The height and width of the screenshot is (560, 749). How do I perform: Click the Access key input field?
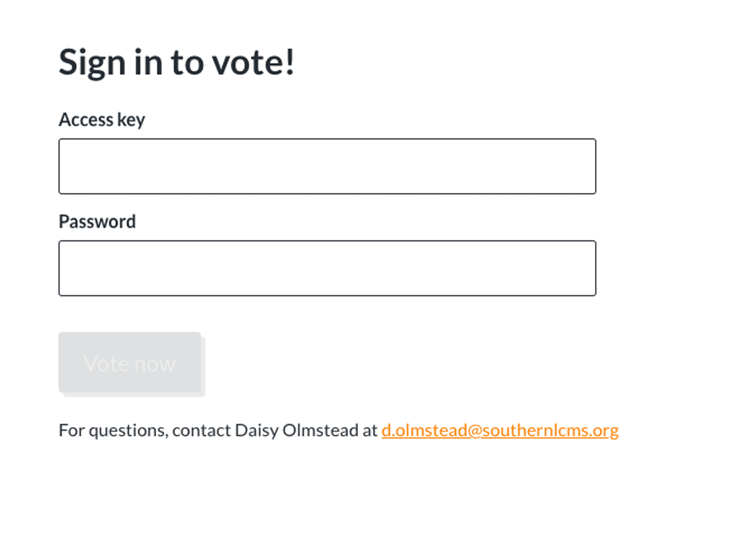click(x=327, y=166)
